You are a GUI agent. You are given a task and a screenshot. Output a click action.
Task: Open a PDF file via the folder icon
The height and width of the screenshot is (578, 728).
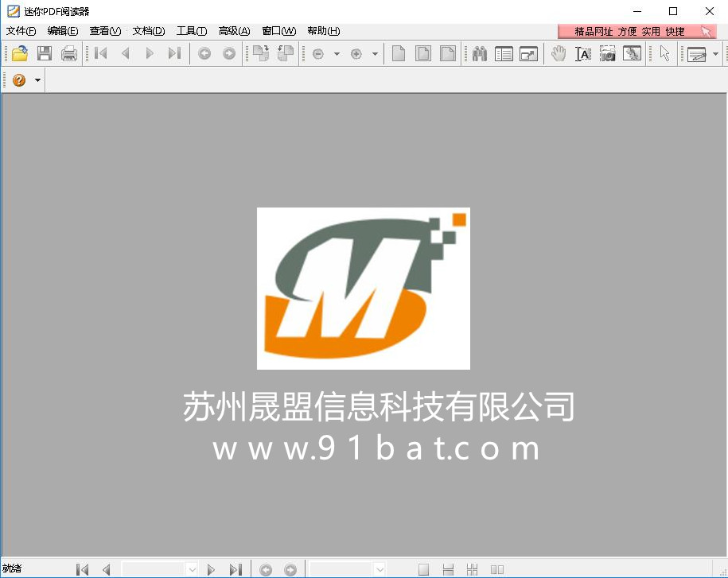tap(20, 53)
